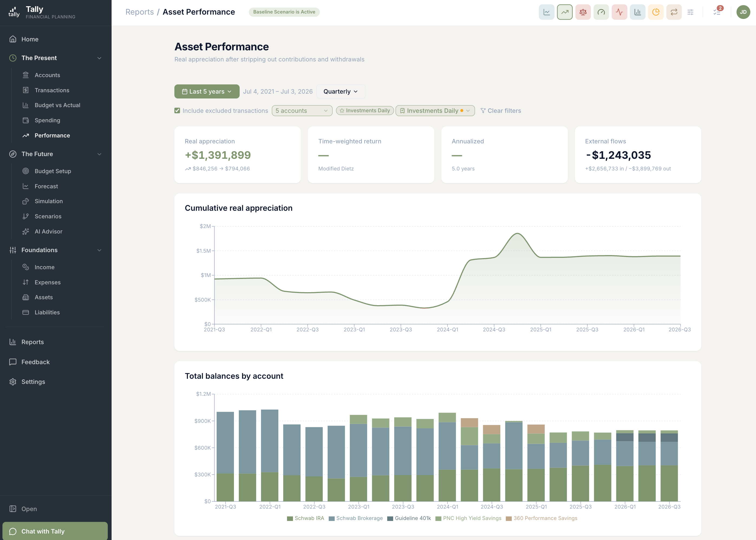Click the Income coins icon

(x=26, y=267)
